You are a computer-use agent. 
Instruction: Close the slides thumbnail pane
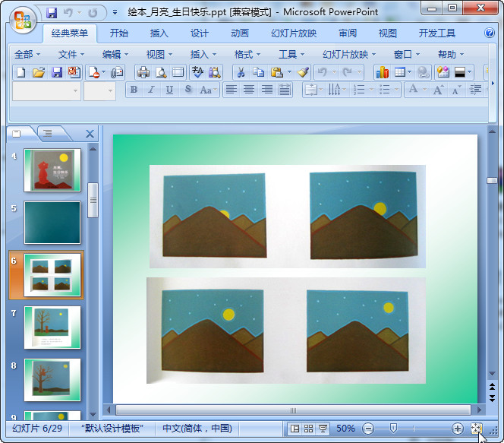point(90,134)
